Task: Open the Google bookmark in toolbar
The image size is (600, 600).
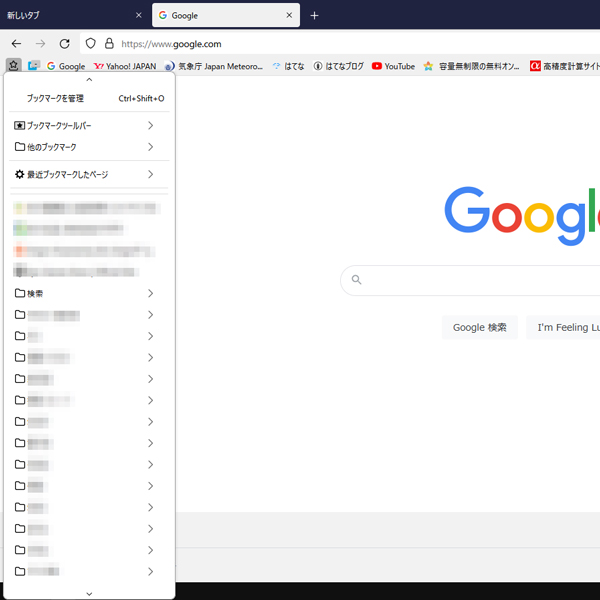Action: point(66,66)
